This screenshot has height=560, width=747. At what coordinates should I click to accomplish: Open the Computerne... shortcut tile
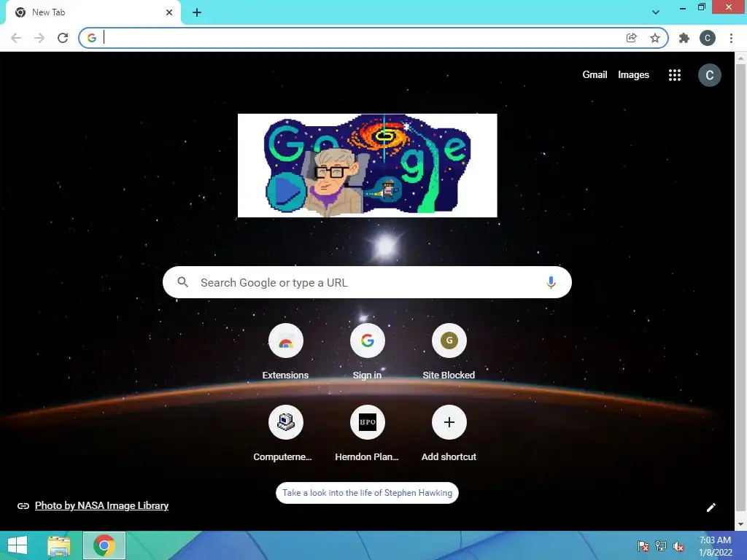(x=285, y=433)
